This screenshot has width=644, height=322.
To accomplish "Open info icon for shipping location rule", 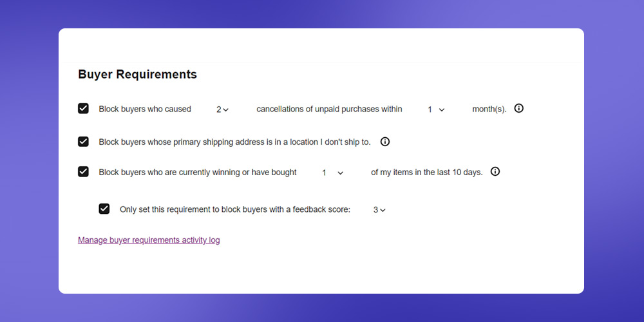I will 385,142.
